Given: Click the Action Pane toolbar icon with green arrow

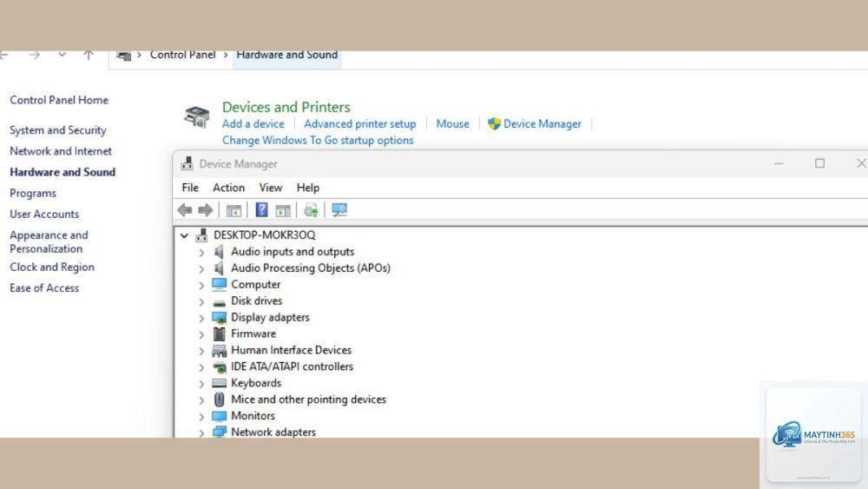Looking at the screenshot, I should point(283,210).
